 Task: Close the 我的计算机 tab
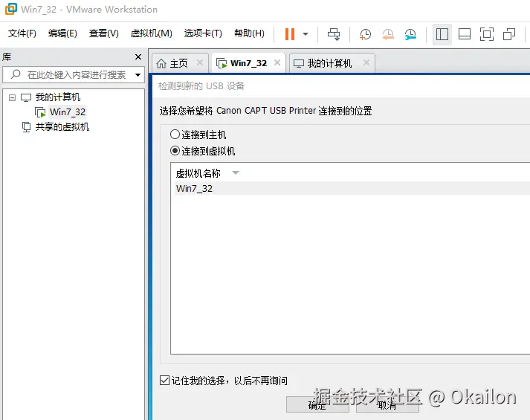point(366,62)
